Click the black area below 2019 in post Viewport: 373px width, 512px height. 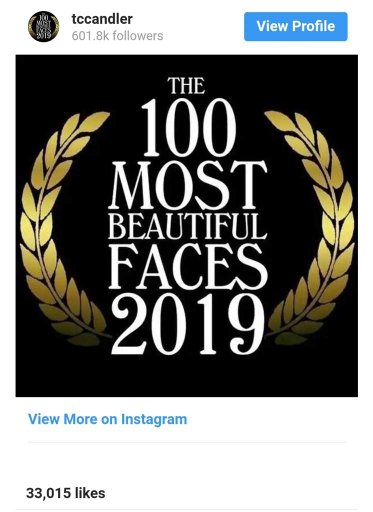187,377
